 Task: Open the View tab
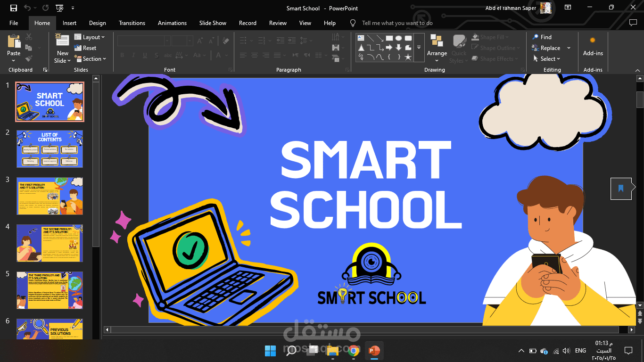pos(305,23)
